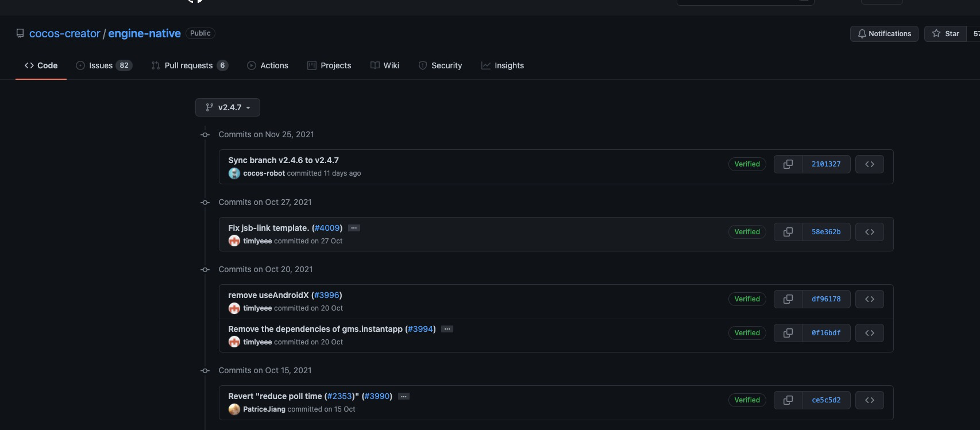Click Verified badge on Sync branch commit
This screenshot has width=980, height=430.
747,164
